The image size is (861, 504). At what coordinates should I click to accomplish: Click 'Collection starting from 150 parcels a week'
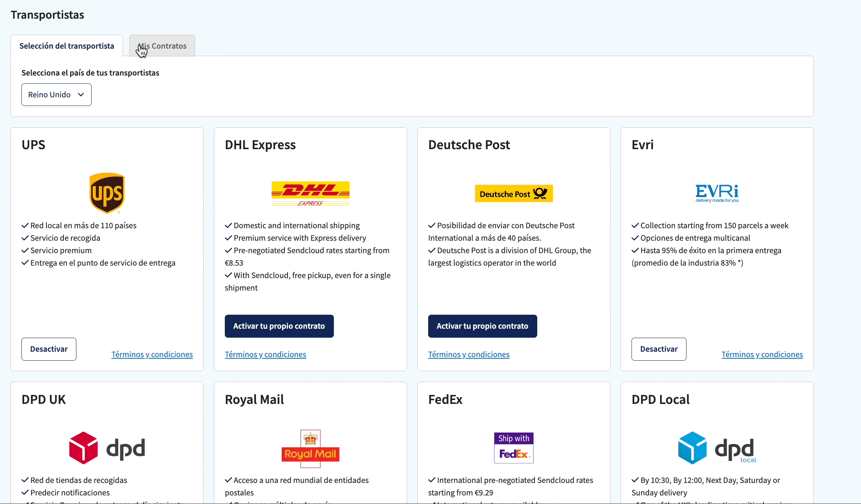click(715, 226)
